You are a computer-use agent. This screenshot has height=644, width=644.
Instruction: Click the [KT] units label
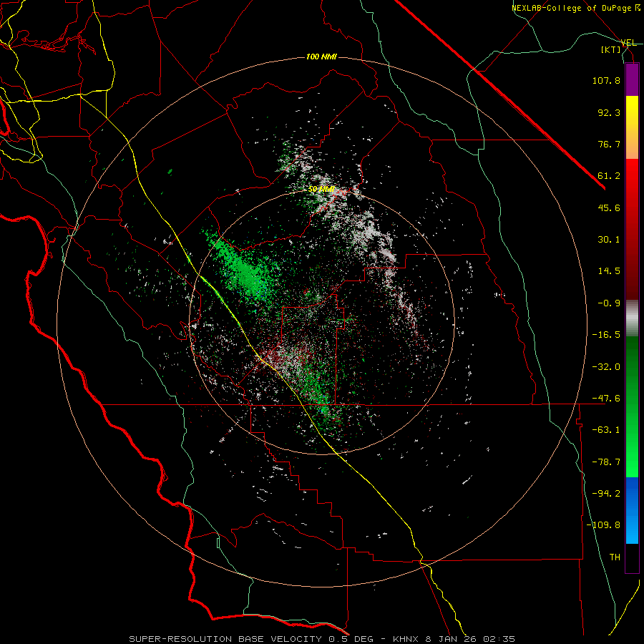(611, 49)
